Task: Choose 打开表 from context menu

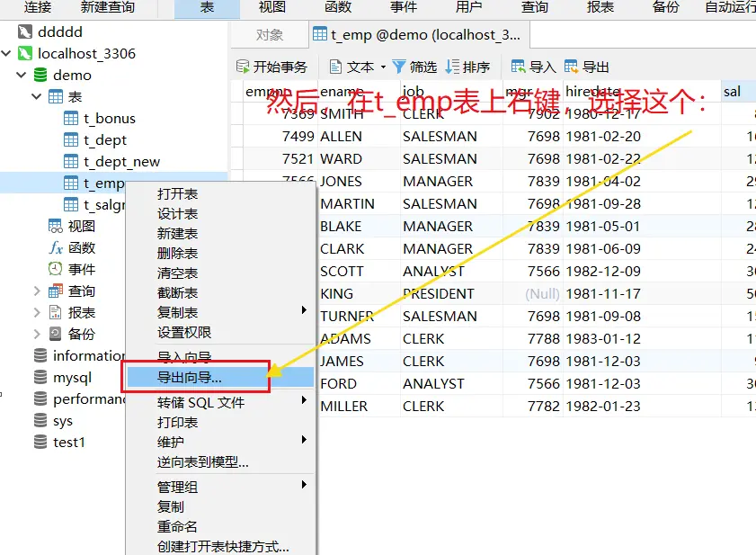Action: pyautogui.click(x=177, y=194)
